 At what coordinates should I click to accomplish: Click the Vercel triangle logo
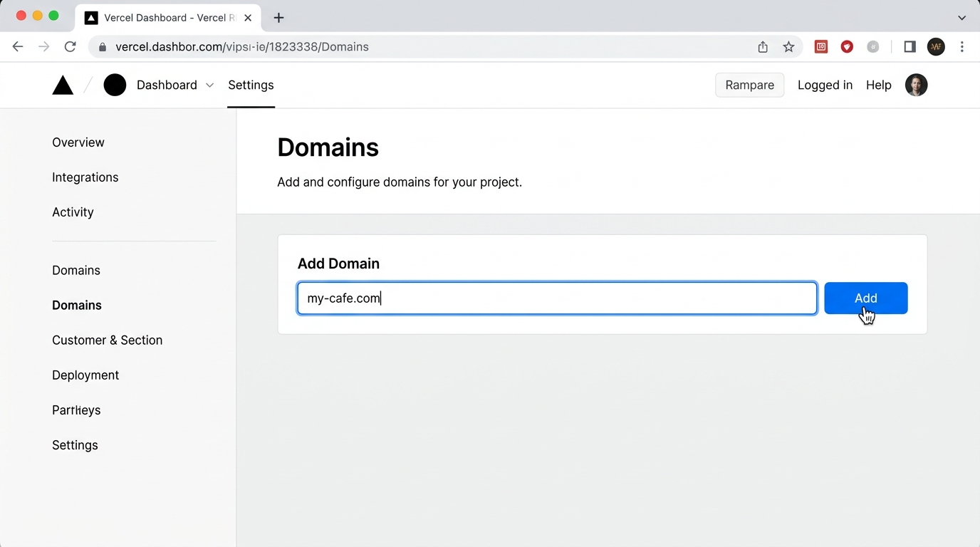coord(63,85)
